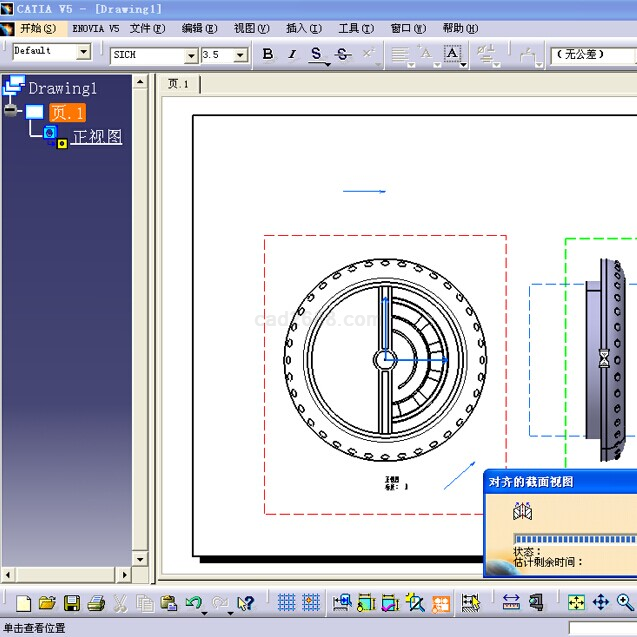Viewport: 637px width, 637px height.
Task: Click the New document icon
Action: 23,602
